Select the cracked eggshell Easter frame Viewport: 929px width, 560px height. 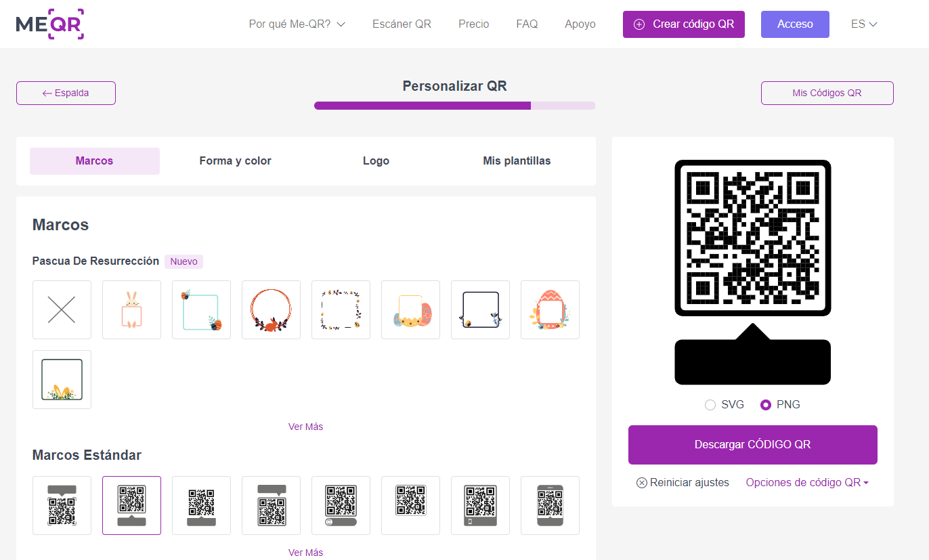410,309
